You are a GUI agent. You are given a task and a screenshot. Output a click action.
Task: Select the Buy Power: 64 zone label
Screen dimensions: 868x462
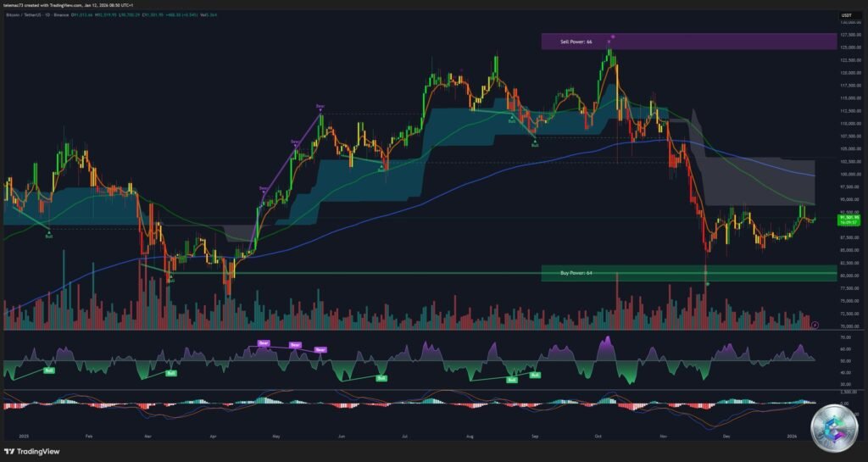pos(576,273)
